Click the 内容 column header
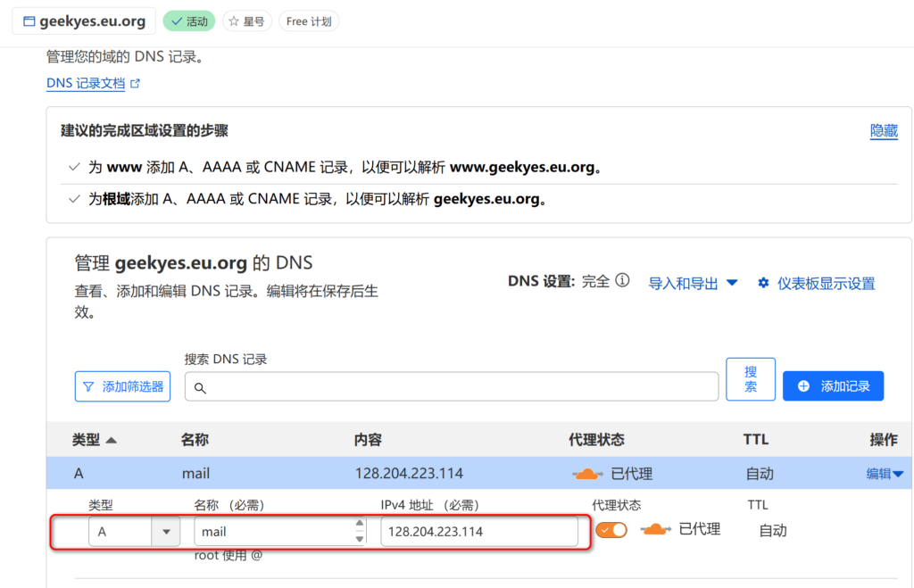Screen dimensions: 914x588 click(x=368, y=440)
